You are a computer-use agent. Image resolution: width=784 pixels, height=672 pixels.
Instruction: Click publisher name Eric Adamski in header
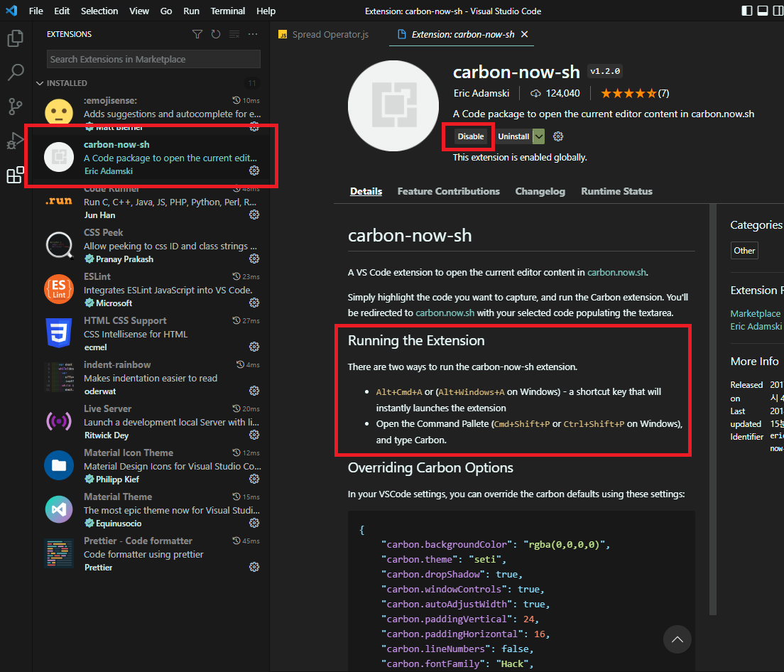click(481, 93)
